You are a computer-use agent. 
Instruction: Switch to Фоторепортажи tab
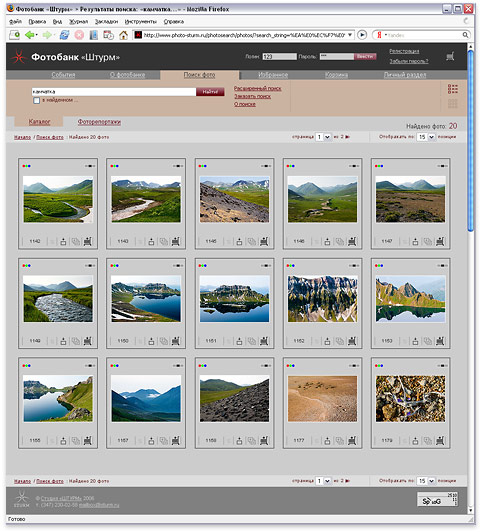(99, 122)
